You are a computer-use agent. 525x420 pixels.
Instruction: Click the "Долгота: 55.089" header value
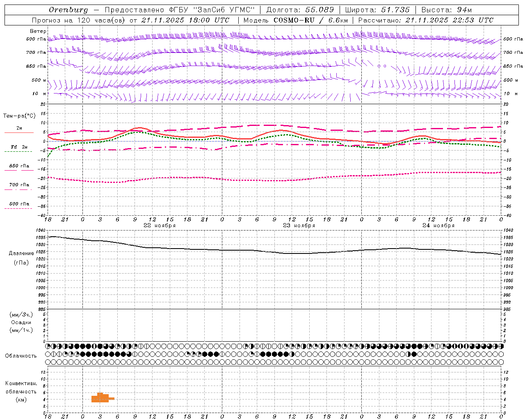click(x=300, y=10)
